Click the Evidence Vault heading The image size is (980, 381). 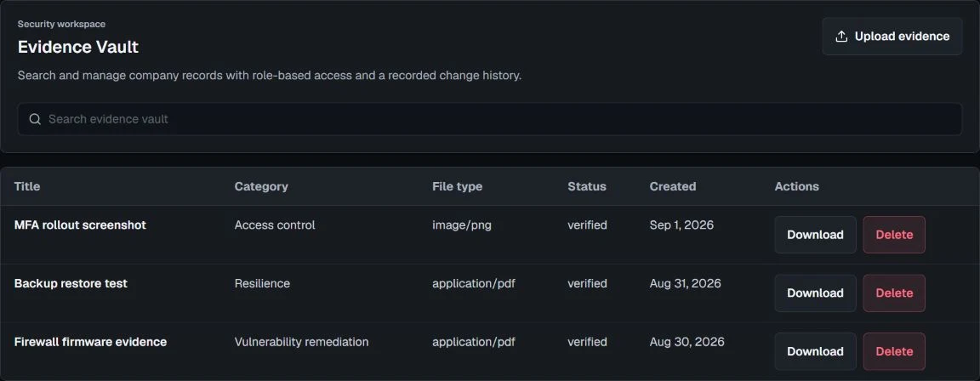click(78, 47)
